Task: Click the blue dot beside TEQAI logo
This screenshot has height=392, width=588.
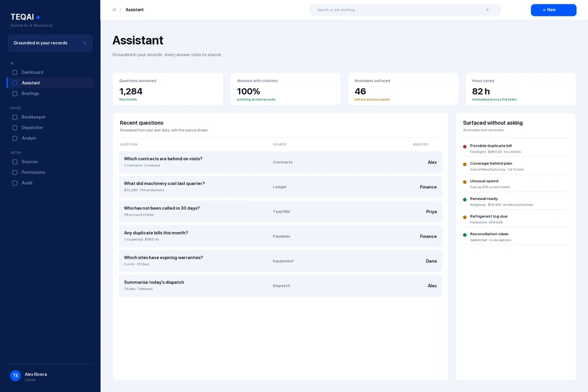Action: (38, 17)
